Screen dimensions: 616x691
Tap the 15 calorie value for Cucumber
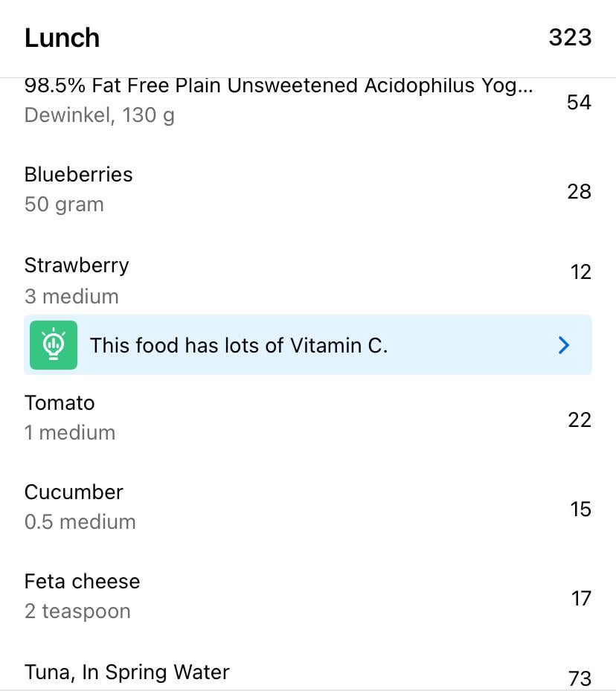581,509
